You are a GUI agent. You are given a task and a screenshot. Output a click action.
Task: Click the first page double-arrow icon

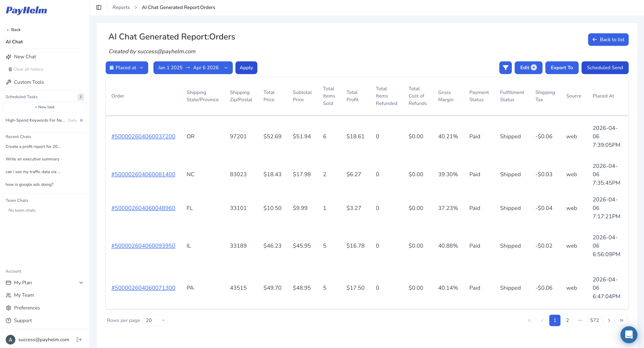tap(529, 320)
